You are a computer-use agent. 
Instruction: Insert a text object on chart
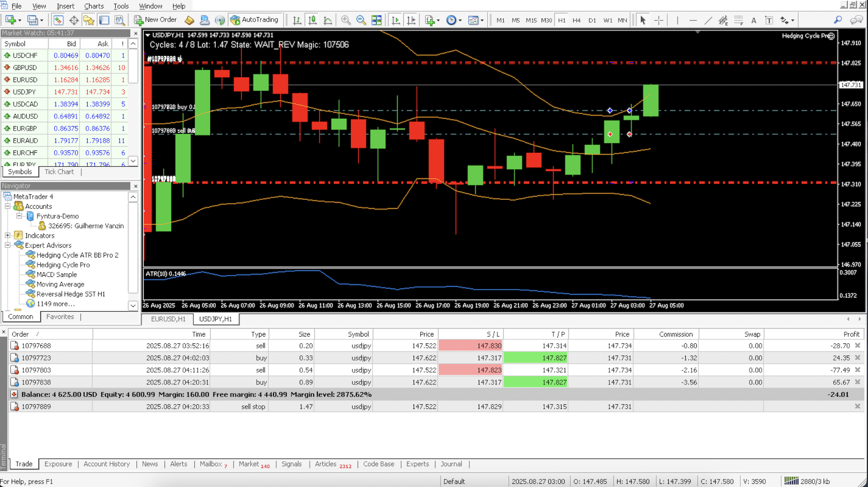(x=754, y=20)
